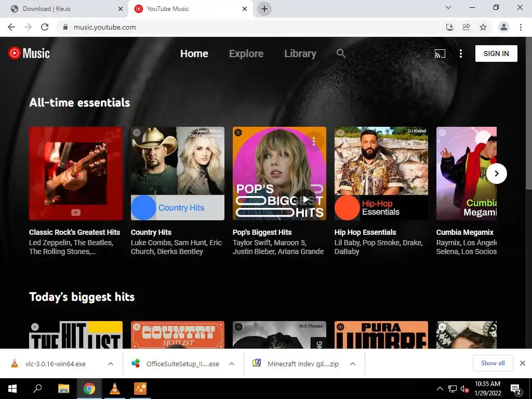Click the VLC cone icon in taskbar
Screen dimensions: 532x399
(x=115, y=389)
